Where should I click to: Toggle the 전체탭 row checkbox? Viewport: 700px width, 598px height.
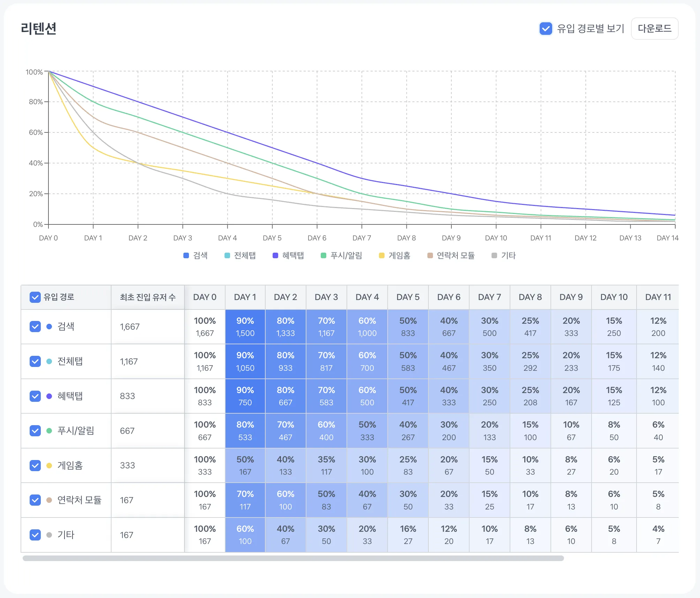point(35,361)
